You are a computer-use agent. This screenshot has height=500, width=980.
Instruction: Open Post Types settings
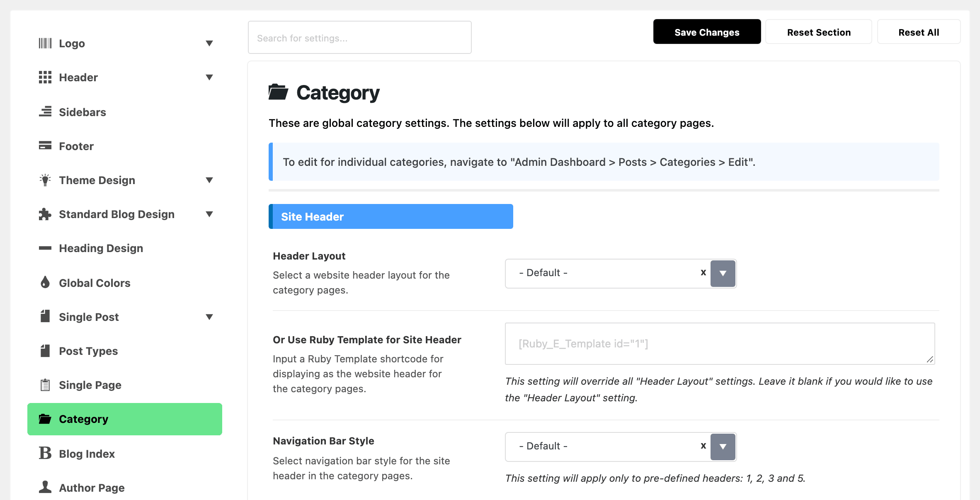(x=125, y=351)
